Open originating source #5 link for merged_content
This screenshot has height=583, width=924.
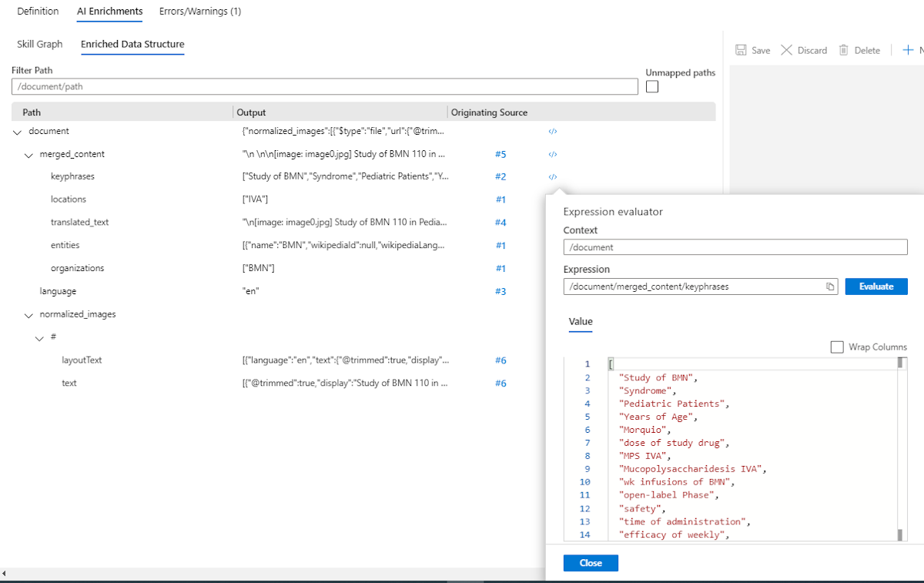(x=500, y=155)
